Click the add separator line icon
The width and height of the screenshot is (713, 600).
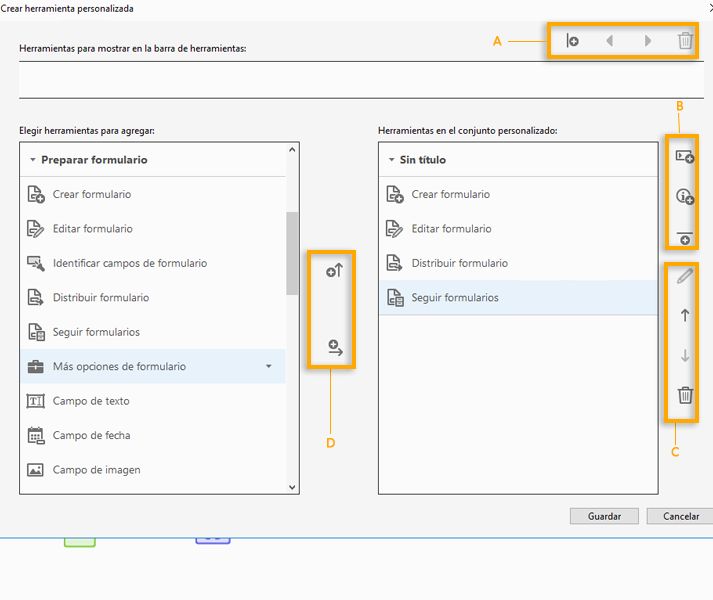pos(684,238)
